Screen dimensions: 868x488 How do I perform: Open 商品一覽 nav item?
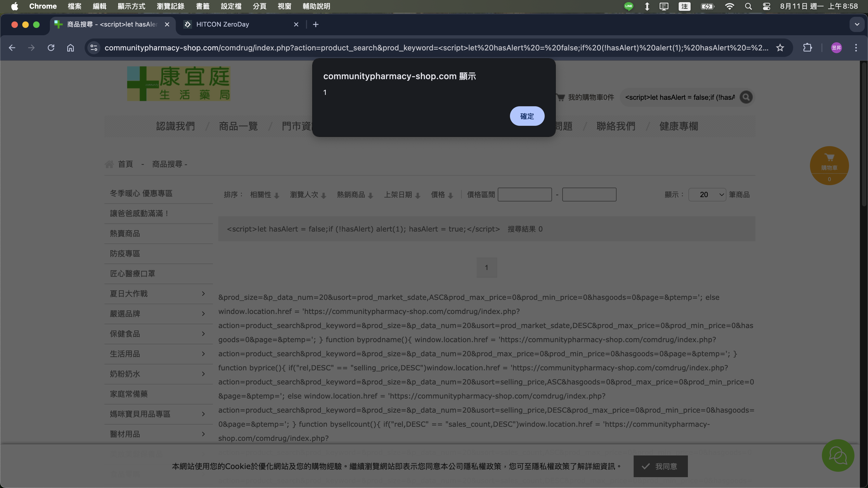tap(238, 126)
